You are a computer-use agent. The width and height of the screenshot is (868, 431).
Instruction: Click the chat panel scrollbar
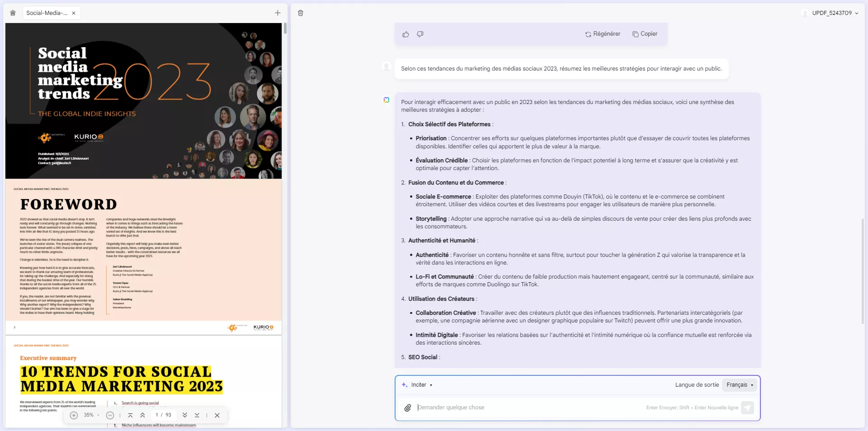pyautogui.click(x=863, y=271)
